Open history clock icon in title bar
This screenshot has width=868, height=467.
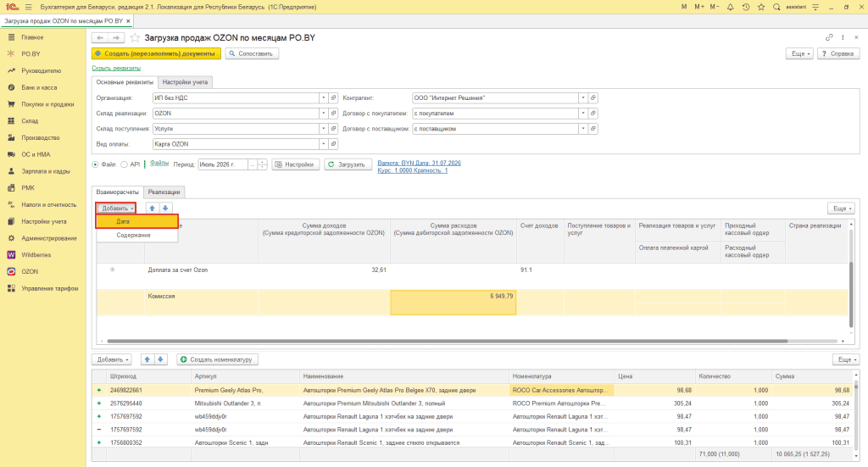coord(746,7)
